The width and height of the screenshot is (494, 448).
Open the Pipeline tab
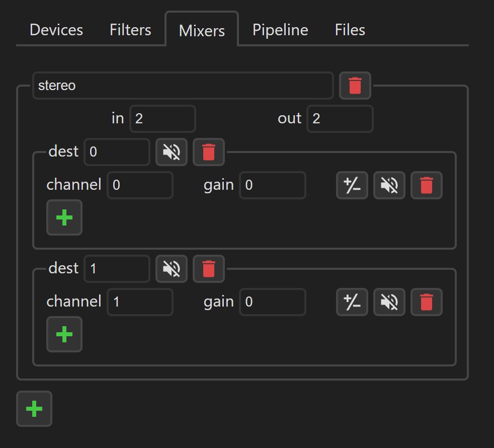[280, 30]
